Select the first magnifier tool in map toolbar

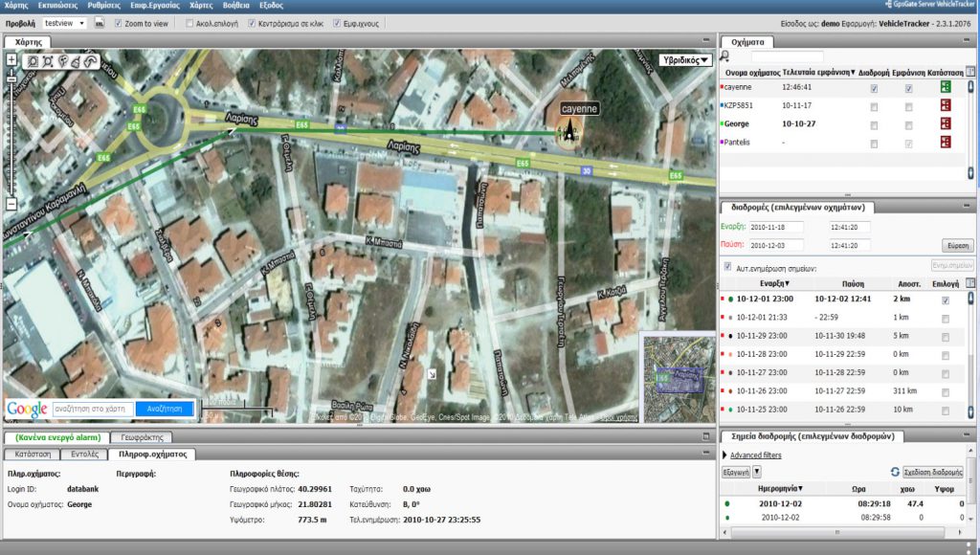pos(33,61)
